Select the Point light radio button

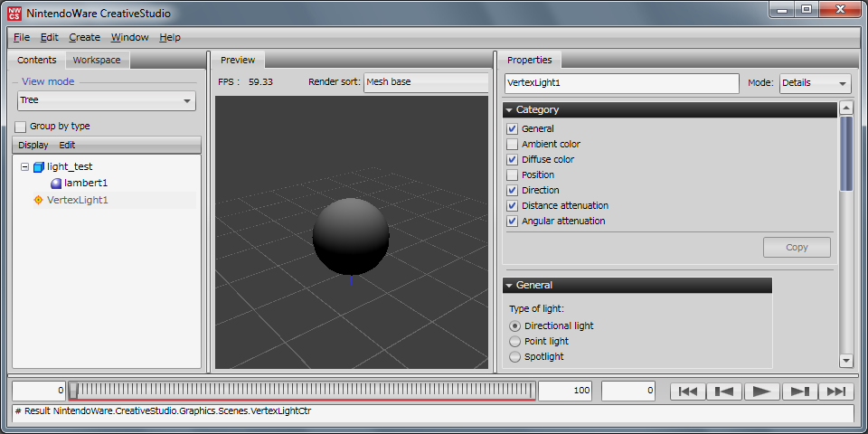(515, 342)
